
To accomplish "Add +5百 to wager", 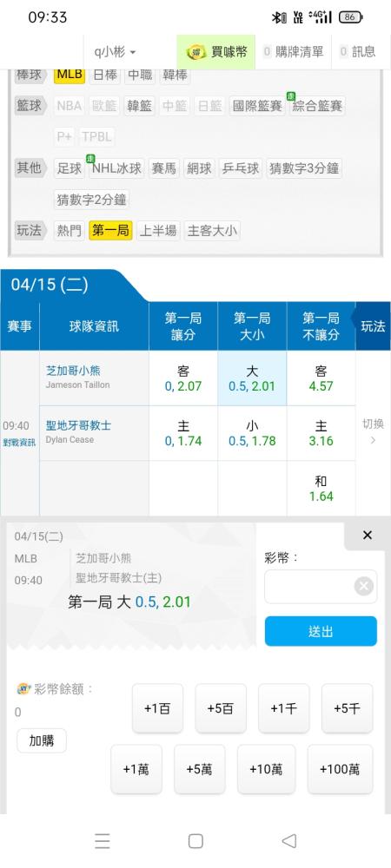I will pyautogui.click(x=221, y=708).
